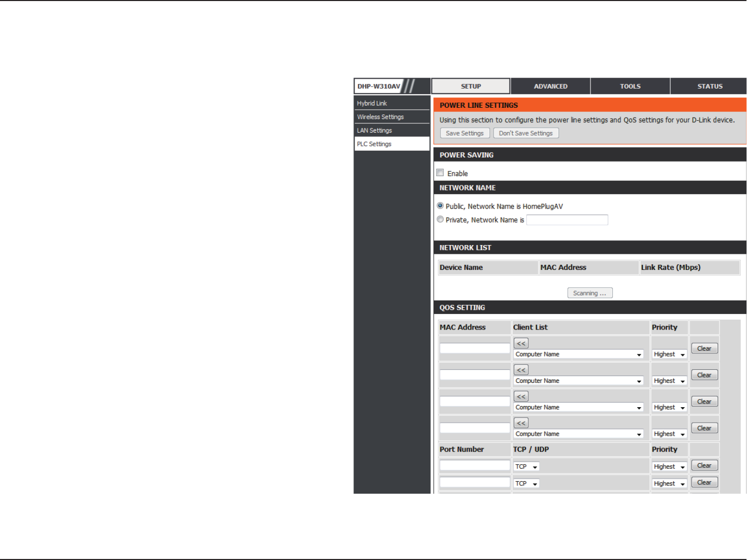Open fourth Computer Name dropdown
Viewport: 747px width, 560px height.
tap(579, 434)
